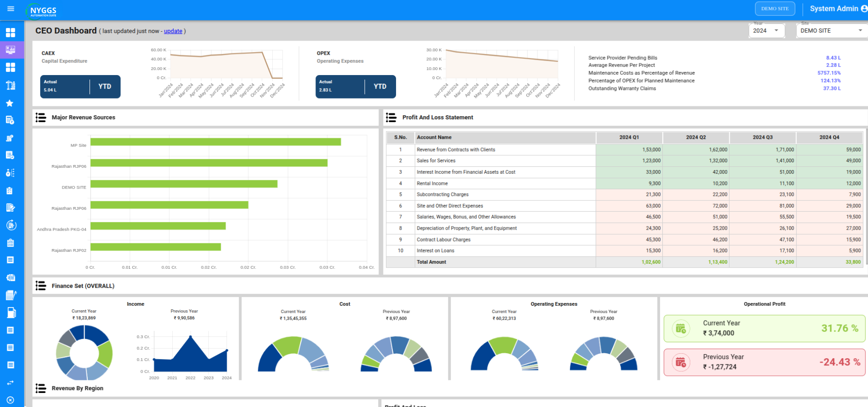This screenshot has width=868, height=407.
Task: Click the Income Current Year donut chart
Action: coord(84,353)
